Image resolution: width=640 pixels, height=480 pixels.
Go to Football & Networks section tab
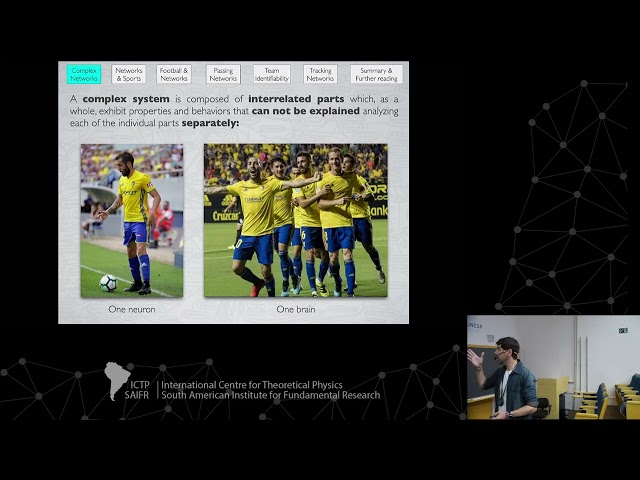[x=174, y=74]
